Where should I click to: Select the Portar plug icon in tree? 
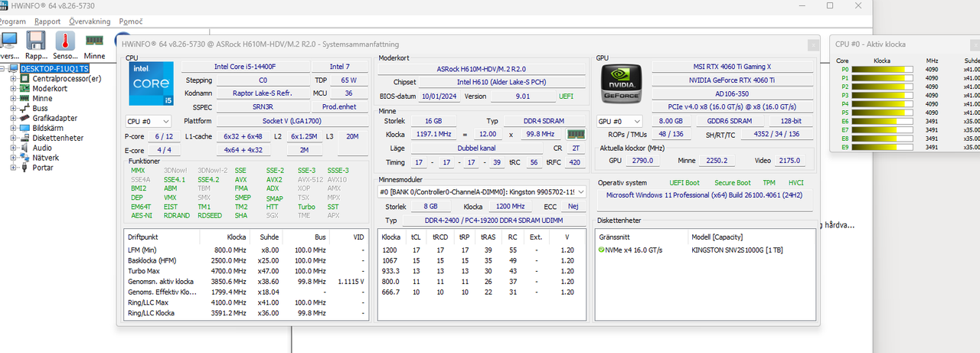(x=26, y=168)
